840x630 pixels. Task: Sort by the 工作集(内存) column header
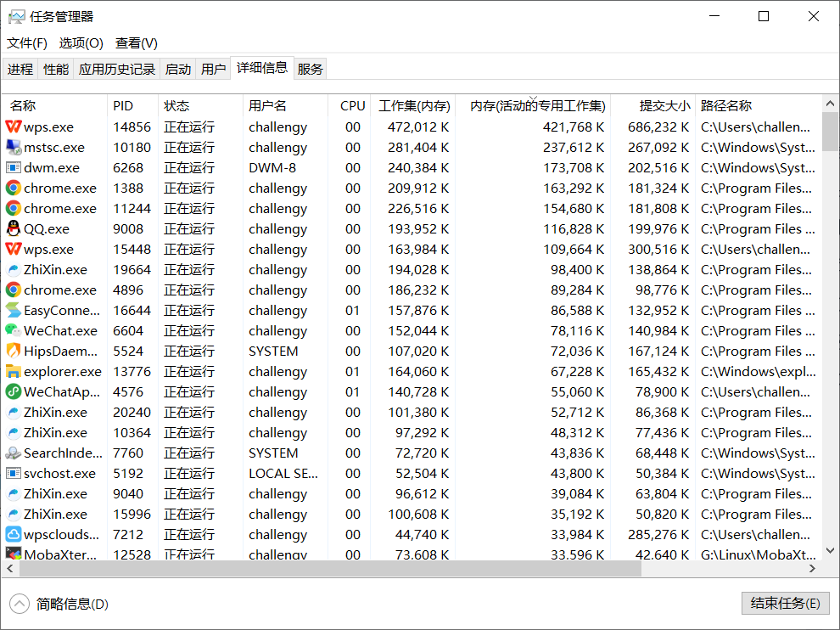(x=412, y=105)
